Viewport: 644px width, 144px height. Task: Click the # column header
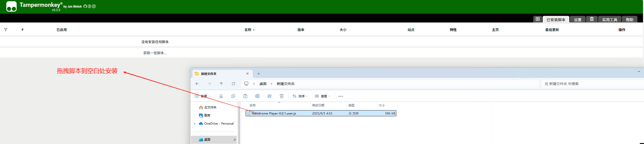[x=22, y=30]
